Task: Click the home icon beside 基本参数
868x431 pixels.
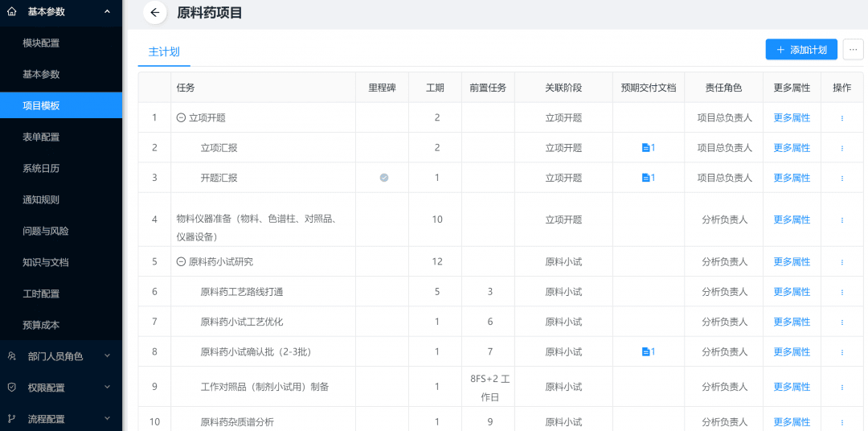Action: click(11, 11)
